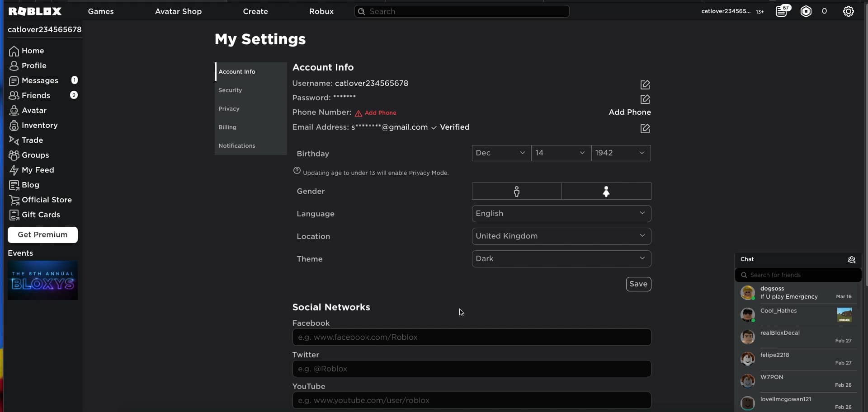The image size is (868, 412).
Task: Open the Avatar Shop menu item
Action: [178, 11]
